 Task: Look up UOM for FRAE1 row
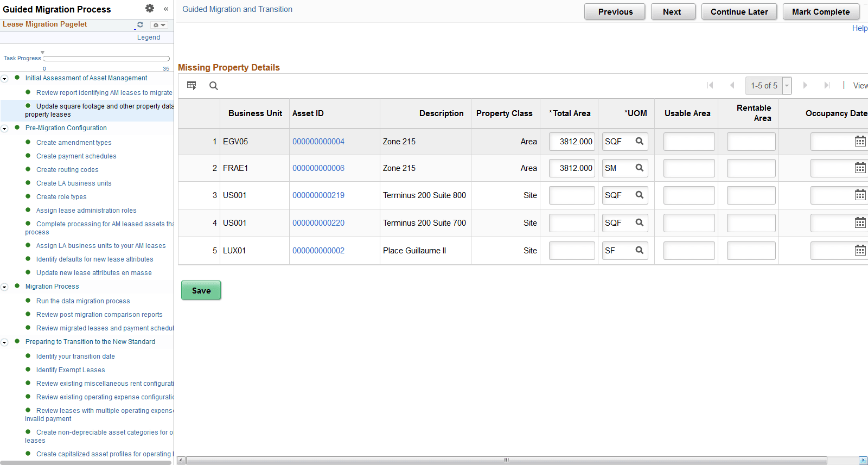pos(640,168)
